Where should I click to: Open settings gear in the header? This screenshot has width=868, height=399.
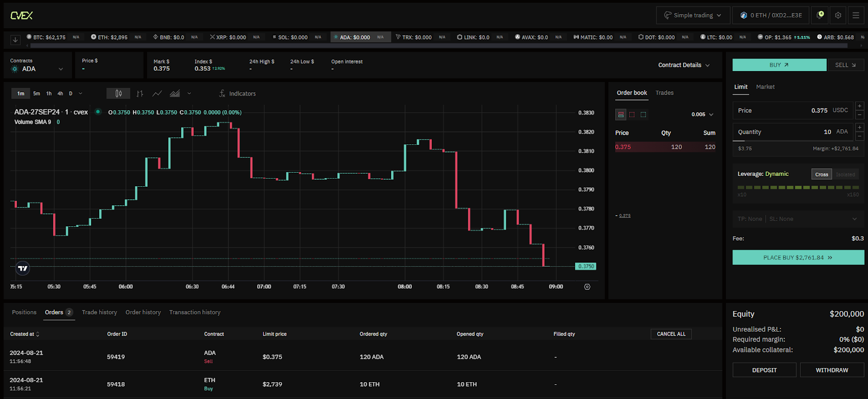tap(838, 15)
